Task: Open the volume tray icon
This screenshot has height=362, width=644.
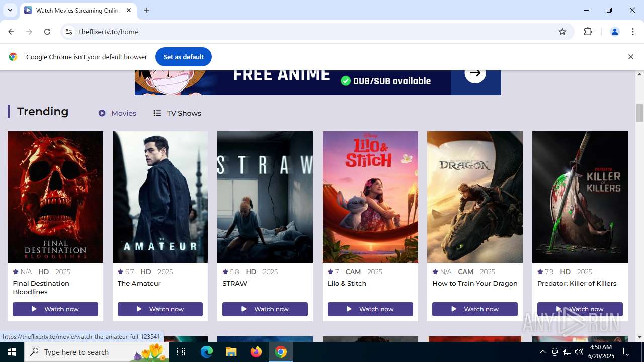Action: (579, 352)
